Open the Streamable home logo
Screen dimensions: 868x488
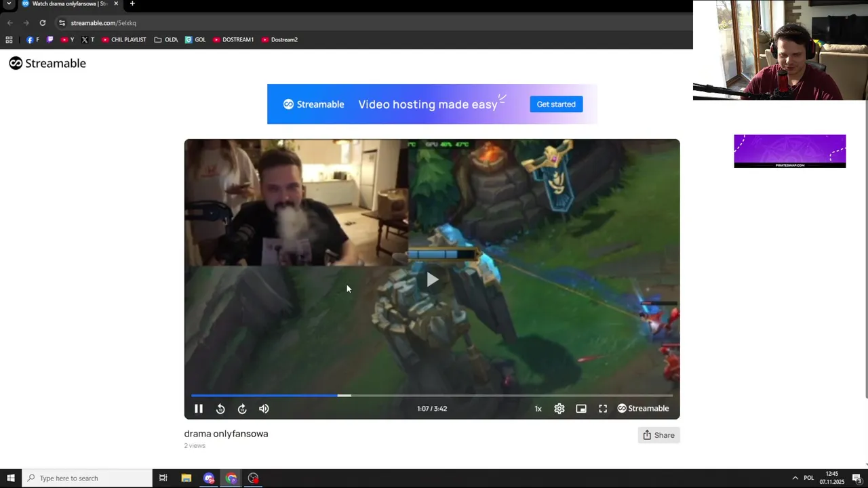[x=47, y=63]
